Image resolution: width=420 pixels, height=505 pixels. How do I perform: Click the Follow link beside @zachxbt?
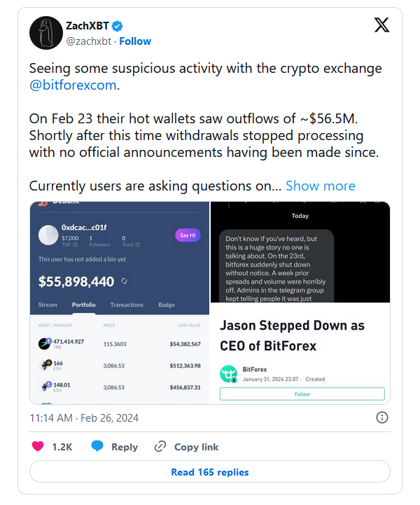click(x=135, y=41)
